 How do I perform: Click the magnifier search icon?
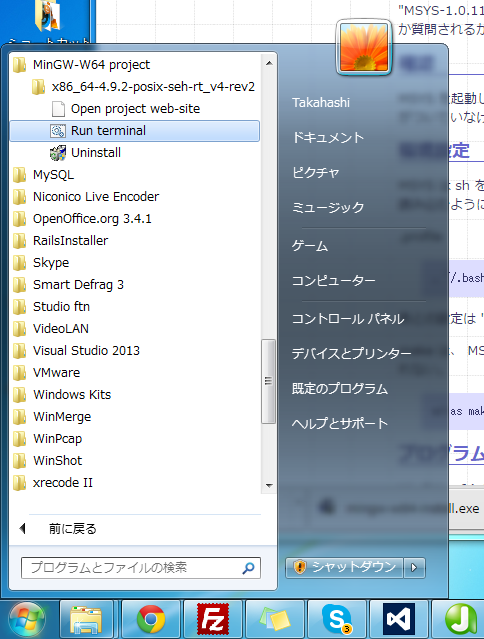(x=248, y=568)
